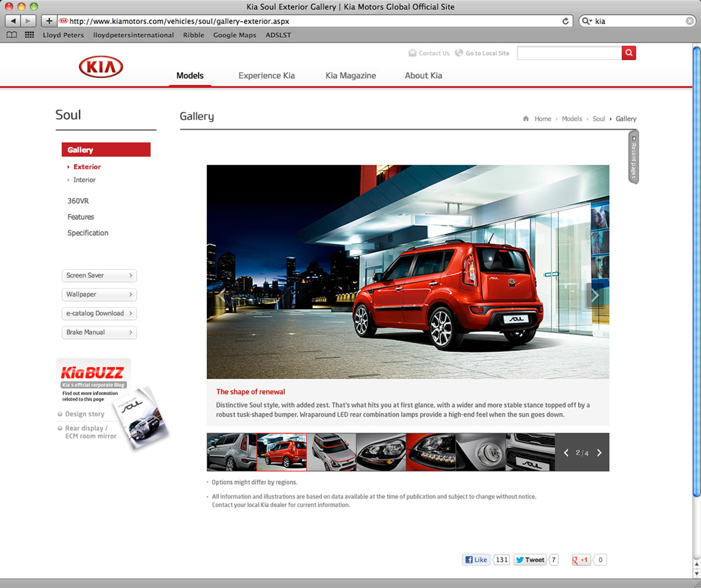The height and width of the screenshot is (588, 701).
Task: Open the e-catalog Download option
Action: pos(99,313)
